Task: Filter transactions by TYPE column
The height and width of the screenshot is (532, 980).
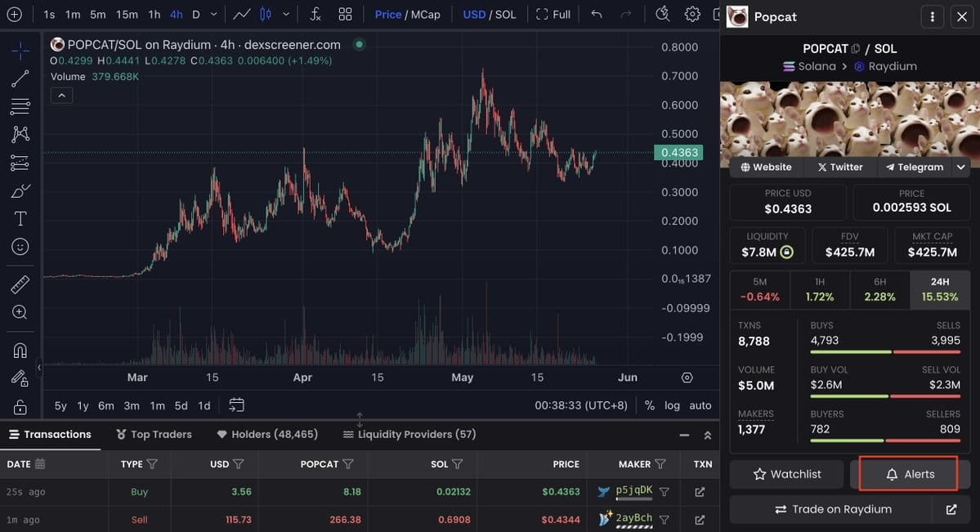Action: [152, 464]
